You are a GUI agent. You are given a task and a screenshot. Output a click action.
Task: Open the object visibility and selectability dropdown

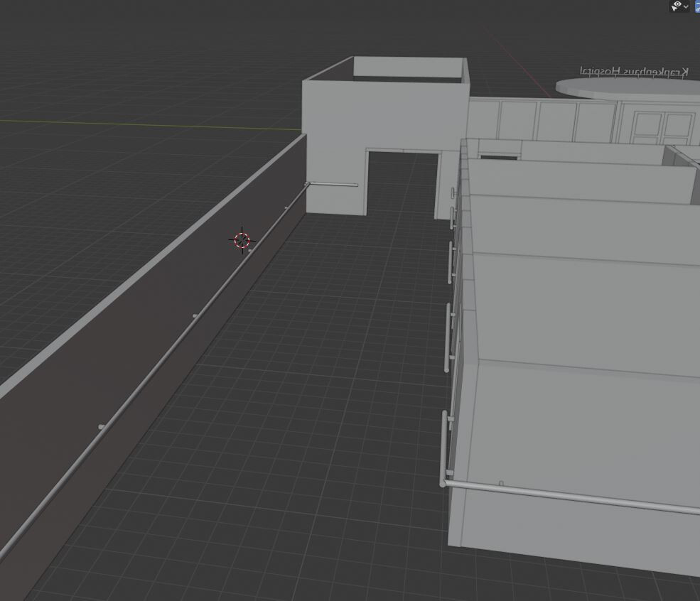click(x=680, y=6)
